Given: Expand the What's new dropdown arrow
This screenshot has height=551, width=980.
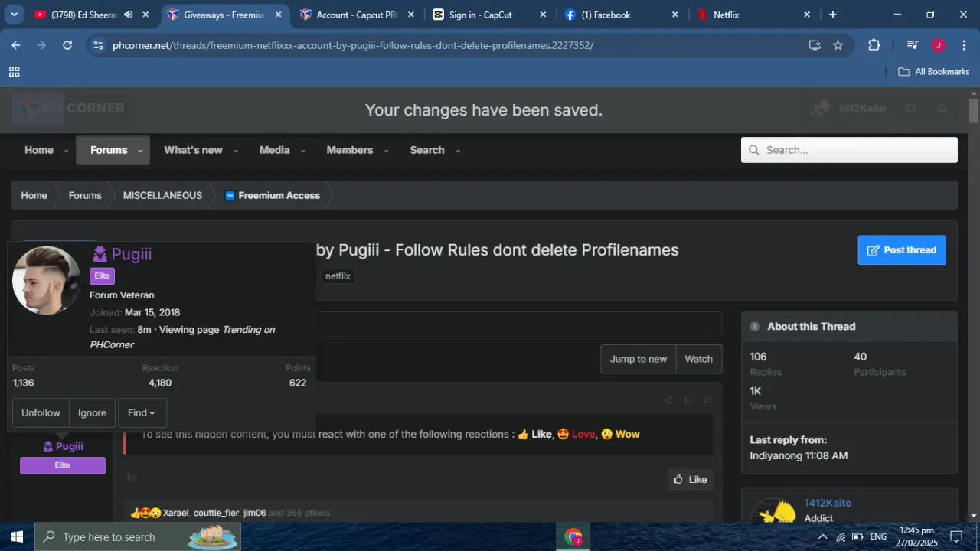Looking at the screenshot, I should coord(235,151).
